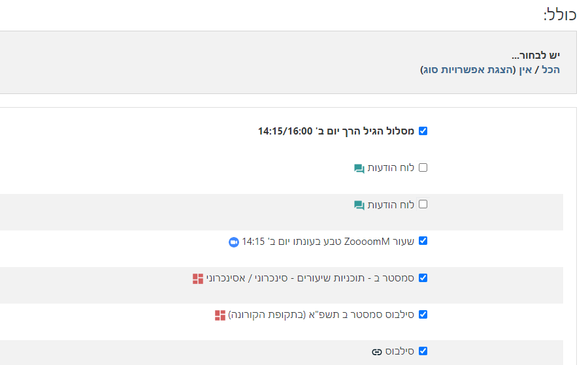Check the second לוח הודעות checkbox
This screenshot has height=365, width=588.
pyautogui.click(x=423, y=204)
